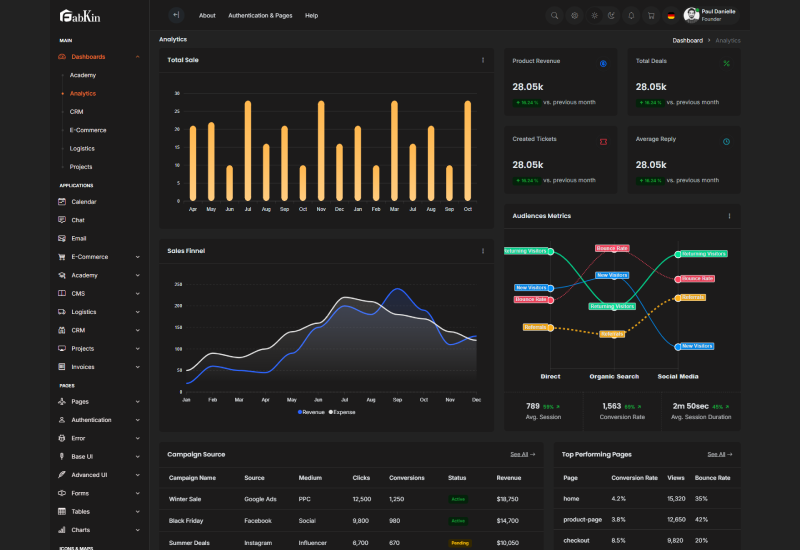Open Chat application in sidebar
The width and height of the screenshot is (800, 550).
click(78, 220)
